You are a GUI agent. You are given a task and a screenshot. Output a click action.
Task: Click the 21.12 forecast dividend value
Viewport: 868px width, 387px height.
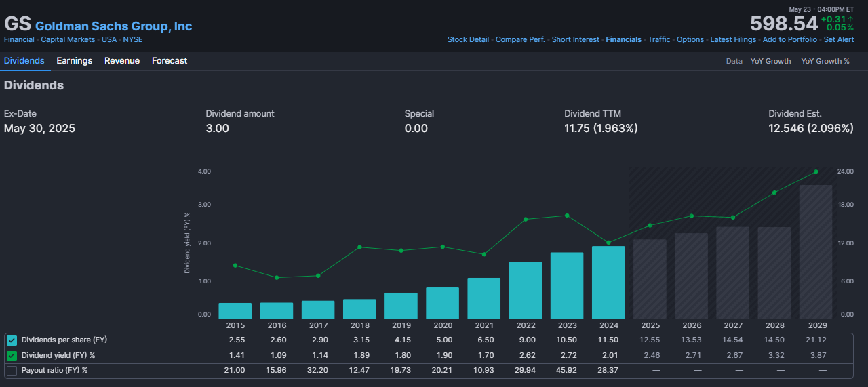pos(815,340)
